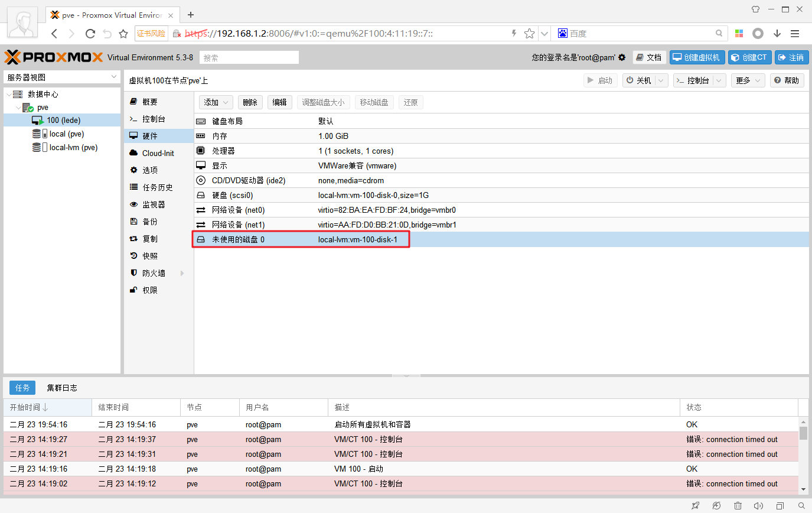This screenshot has width=812, height=513.
Task: Click the 百度 search input box
Action: pos(641,34)
